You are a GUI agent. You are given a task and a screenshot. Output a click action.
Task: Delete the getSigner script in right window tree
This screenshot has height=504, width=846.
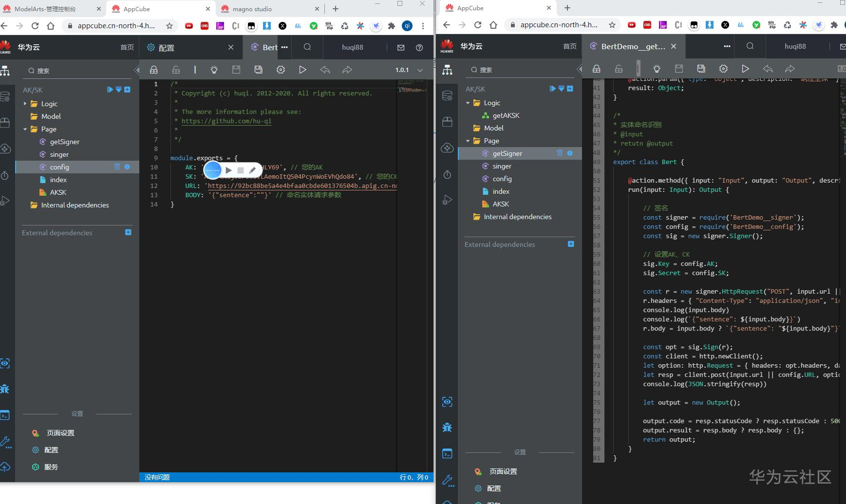coord(560,153)
